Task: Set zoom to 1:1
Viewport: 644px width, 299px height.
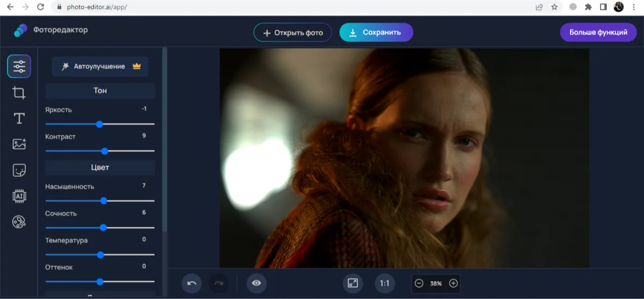Action: 384,283
